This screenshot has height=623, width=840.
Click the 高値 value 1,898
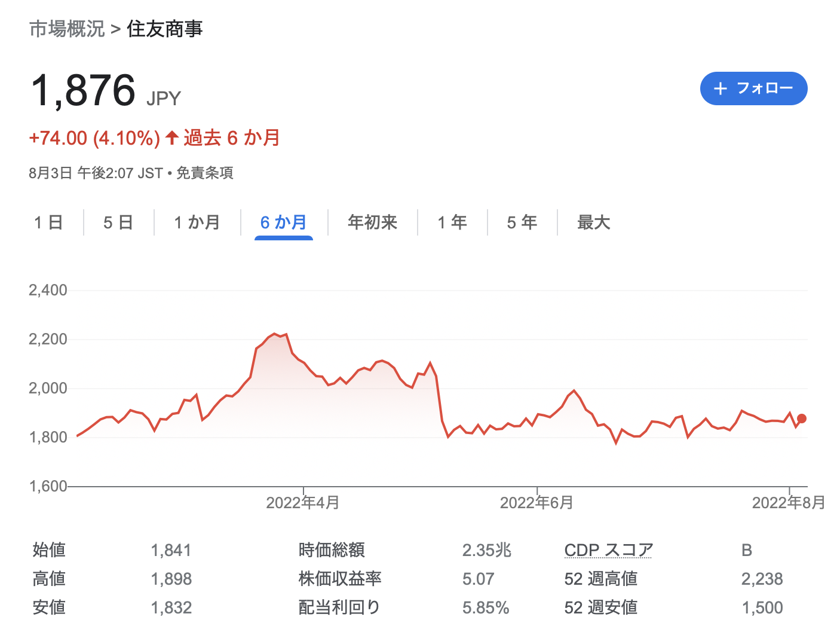coord(171,579)
